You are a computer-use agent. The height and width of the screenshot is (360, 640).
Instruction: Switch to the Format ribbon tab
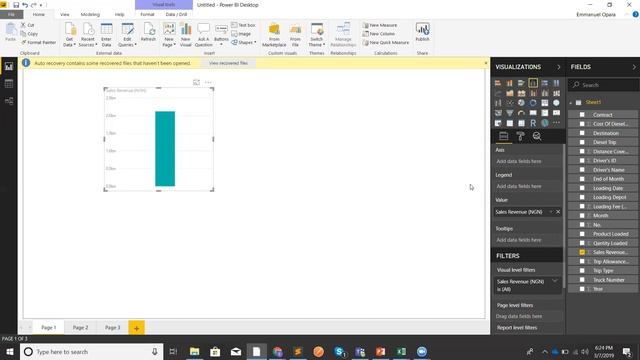coord(147,14)
